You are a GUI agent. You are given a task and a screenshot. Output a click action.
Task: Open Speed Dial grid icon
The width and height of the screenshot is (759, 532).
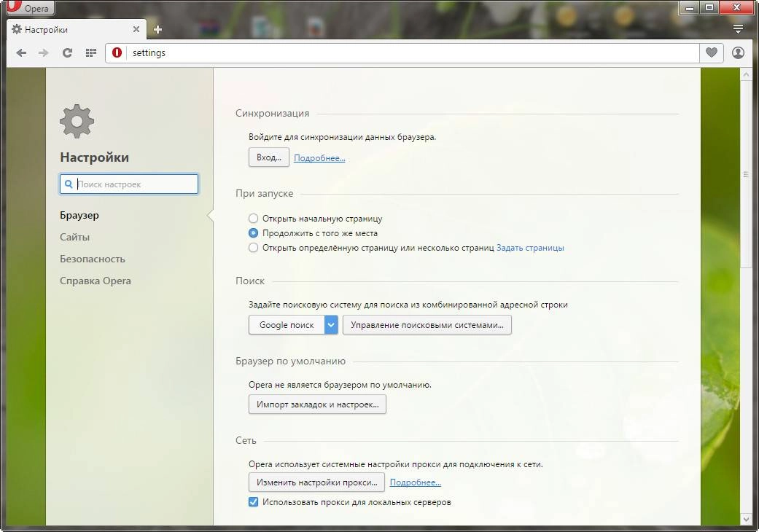[90, 52]
